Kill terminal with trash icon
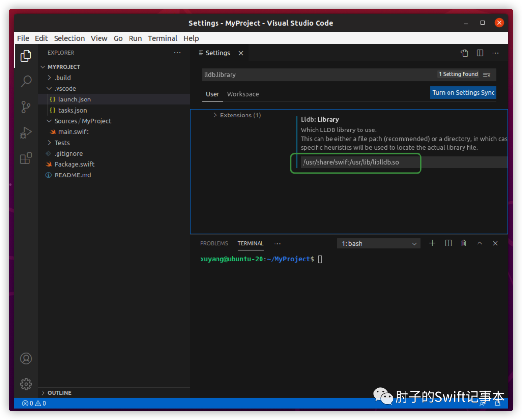Image resolution: width=522 pixels, height=420 pixels. (464, 243)
